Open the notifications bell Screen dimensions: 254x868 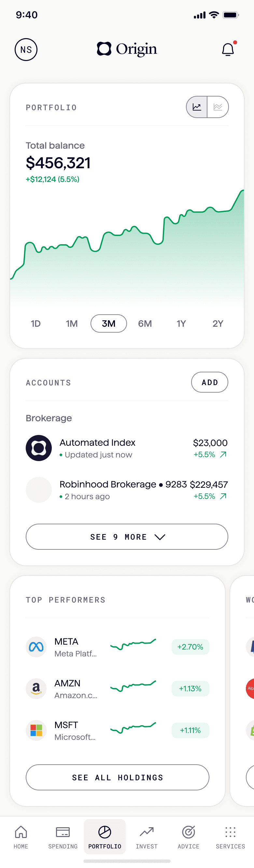coord(228,50)
